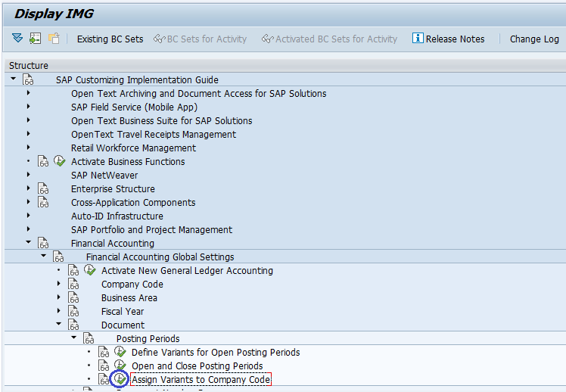Select SAP NetWeaver label

104,176
